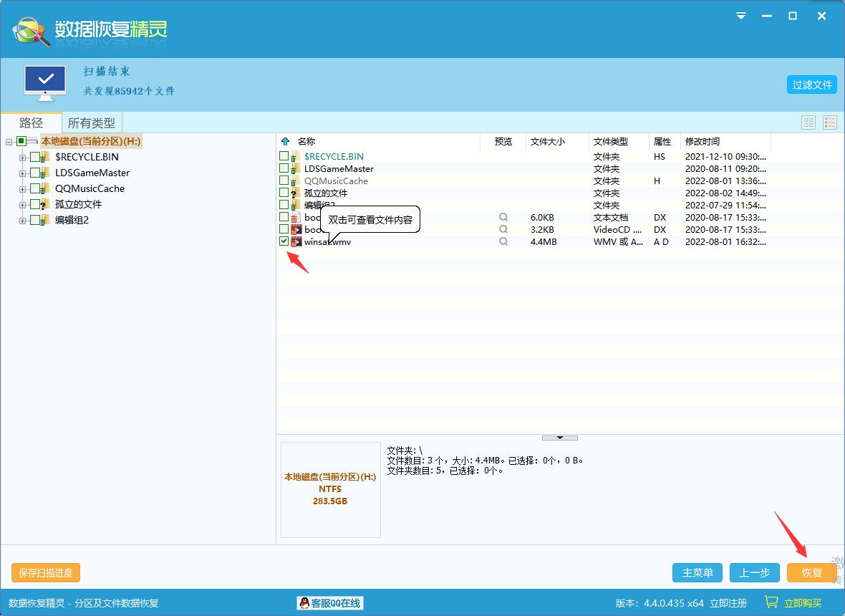Switch to detailed list view

tap(829, 122)
